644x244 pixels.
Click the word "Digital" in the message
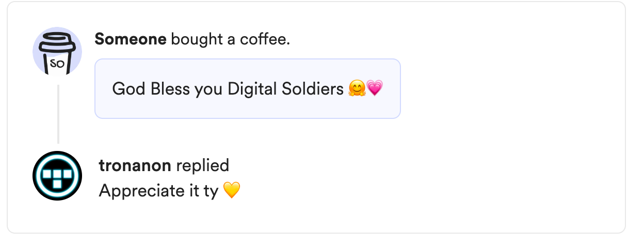coord(252,89)
